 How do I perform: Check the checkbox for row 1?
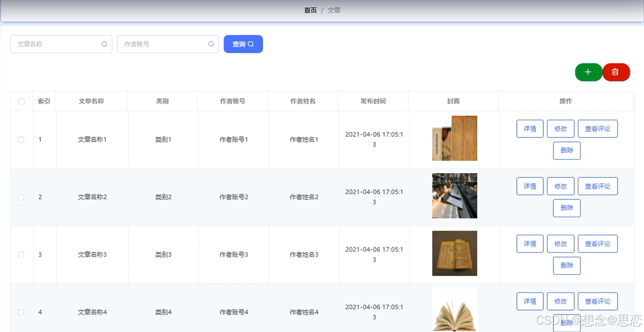(x=21, y=140)
